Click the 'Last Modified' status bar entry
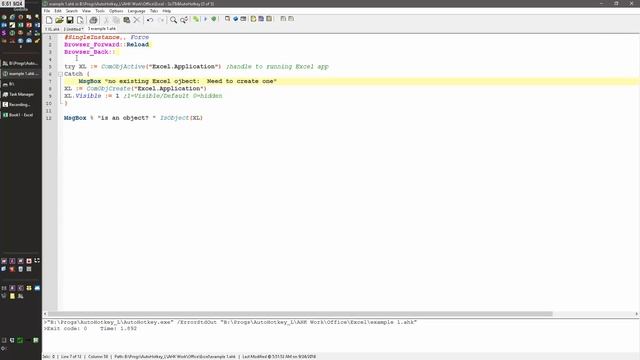 279,357
